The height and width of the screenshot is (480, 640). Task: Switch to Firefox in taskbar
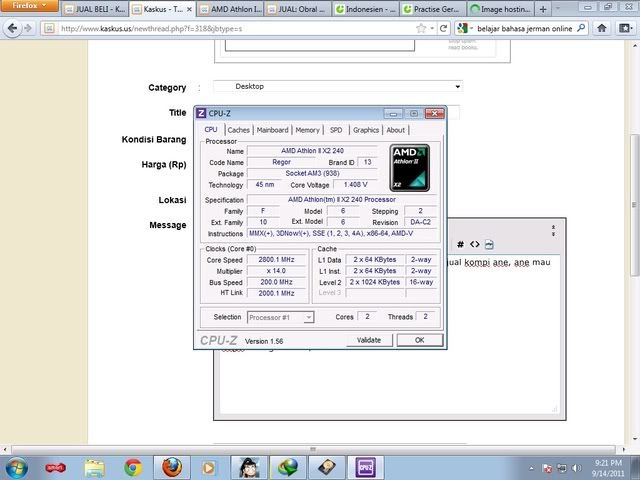[172, 467]
